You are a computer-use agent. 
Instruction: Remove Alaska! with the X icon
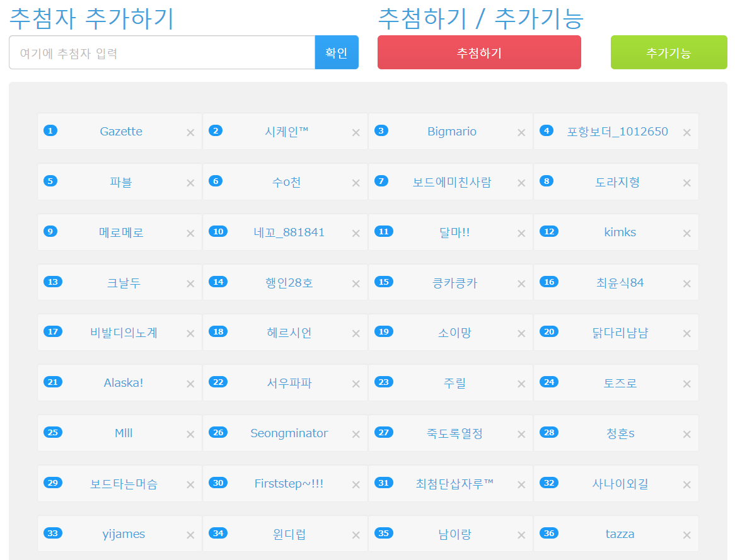coord(190,384)
